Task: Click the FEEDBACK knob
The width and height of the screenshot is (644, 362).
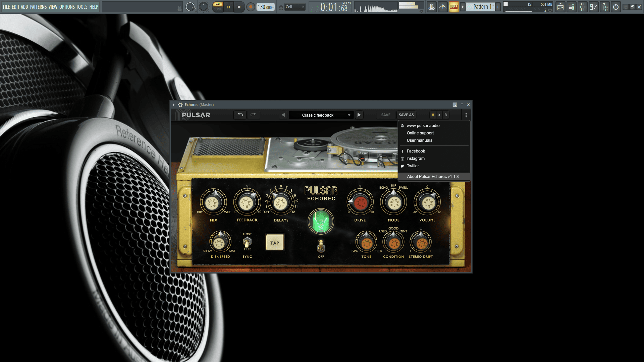Action: [247, 202]
